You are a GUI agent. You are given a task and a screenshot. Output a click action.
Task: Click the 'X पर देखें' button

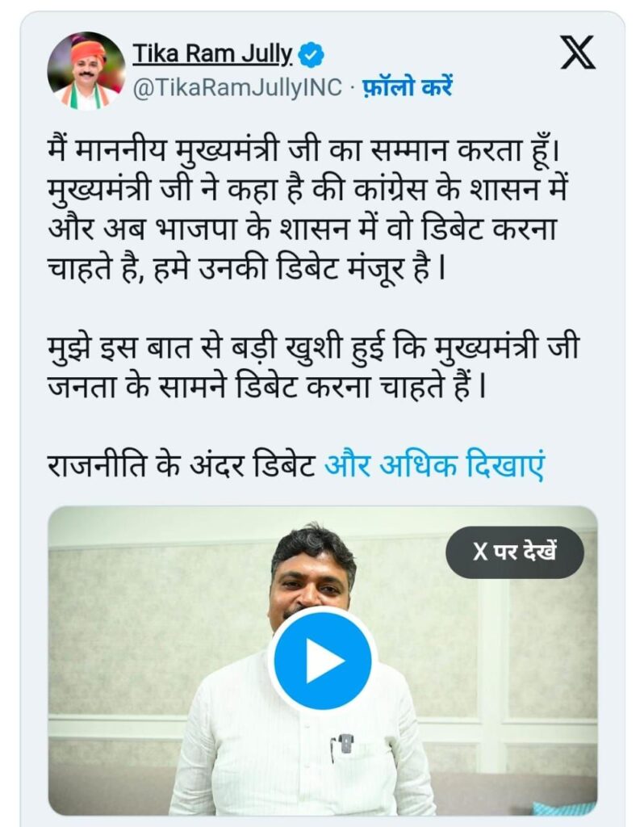coord(515,552)
